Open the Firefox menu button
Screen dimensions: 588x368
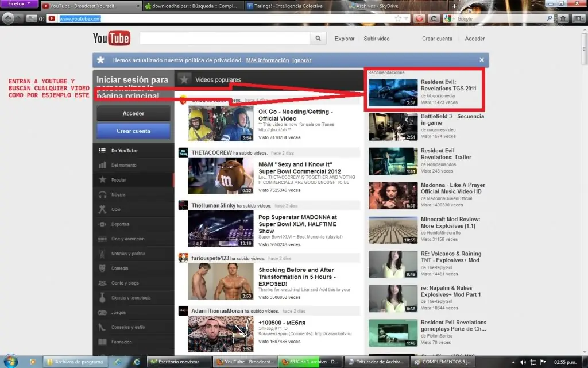click(19, 4)
